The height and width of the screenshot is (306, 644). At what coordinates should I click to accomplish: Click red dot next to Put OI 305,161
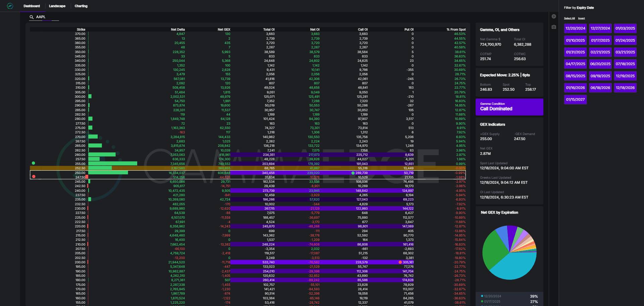(400, 262)
